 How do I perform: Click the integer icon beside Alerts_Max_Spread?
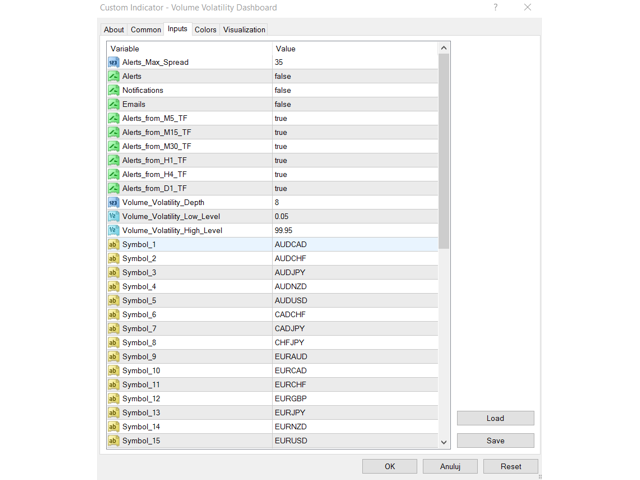[x=113, y=62]
